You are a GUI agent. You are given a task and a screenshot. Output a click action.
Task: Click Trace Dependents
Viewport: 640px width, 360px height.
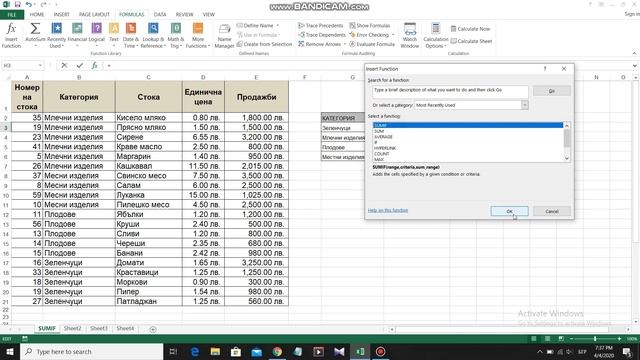[322, 35]
